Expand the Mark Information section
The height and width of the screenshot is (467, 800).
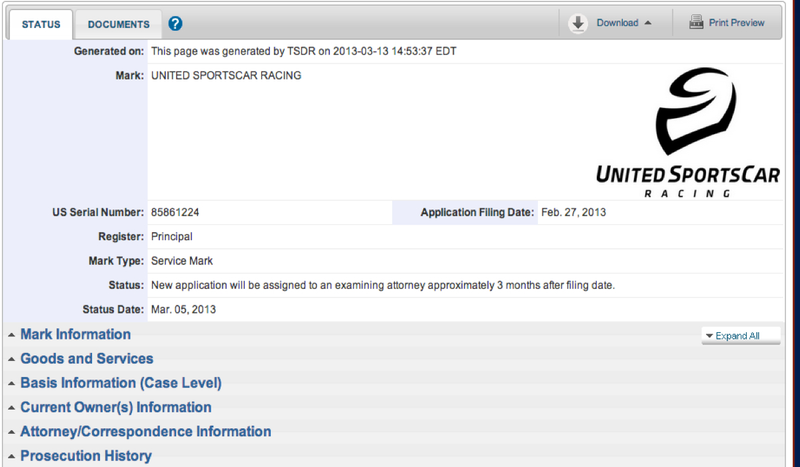76,334
